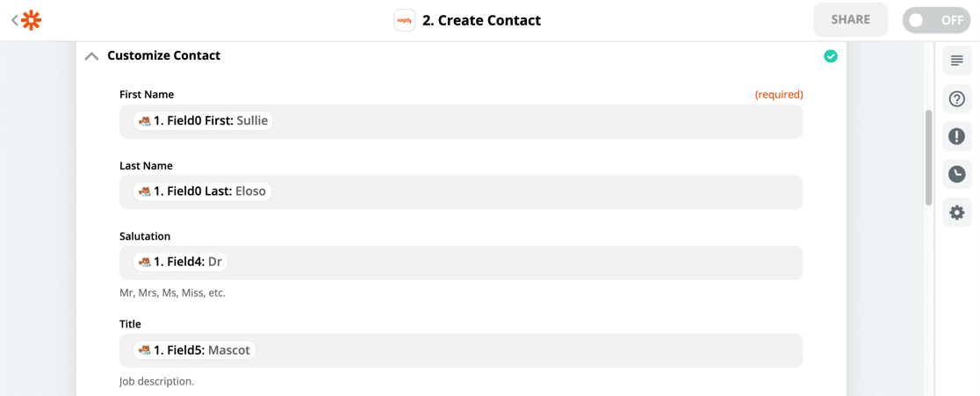Open the task history clock icon
Screen dimensions: 980x396
pyautogui.click(x=957, y=174)
